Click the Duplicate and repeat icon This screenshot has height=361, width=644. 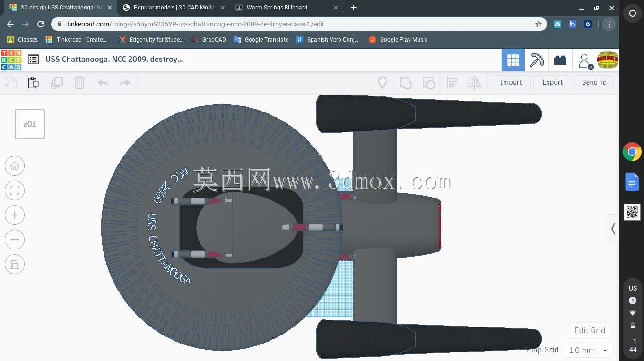tap(57, 83)
